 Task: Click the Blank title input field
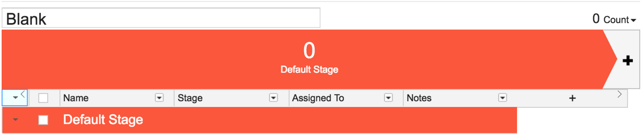(161, 18)
